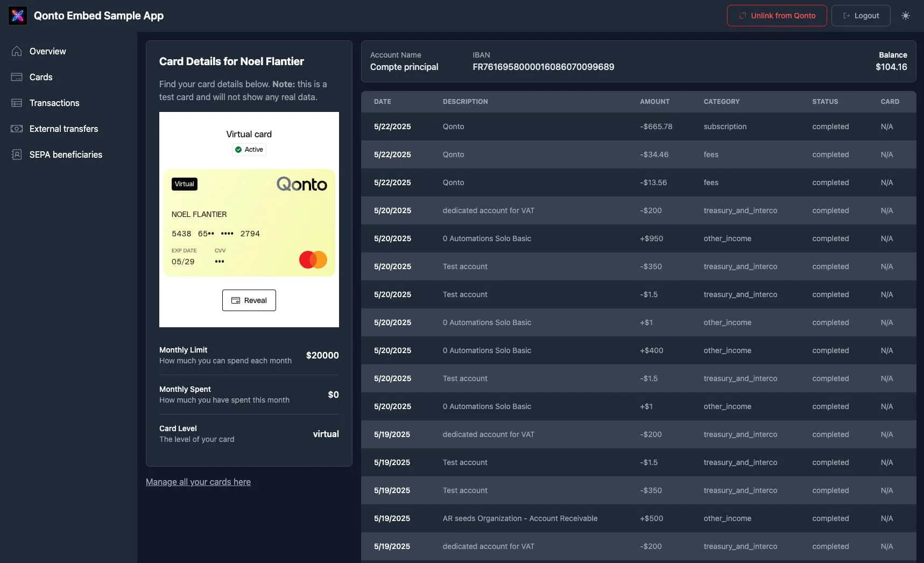This screenshot has width=924, height=563.
Task: Click the CARD column header
Action: point(890,101)
